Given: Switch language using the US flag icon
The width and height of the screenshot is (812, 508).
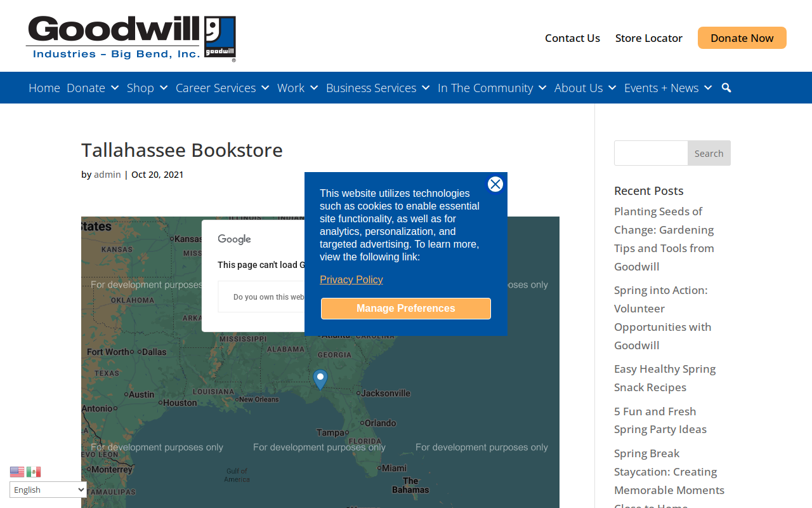Looking at the screenshot, I should pyautogui.click(x=17, y=472).
